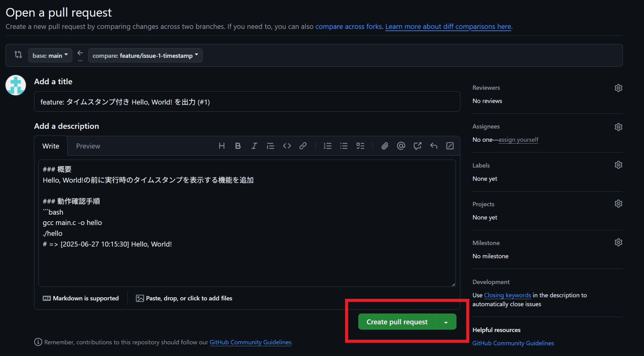Screen dimensions: 644x356
Task: Insert a bulleted list
Action: (x=344, y=146)
